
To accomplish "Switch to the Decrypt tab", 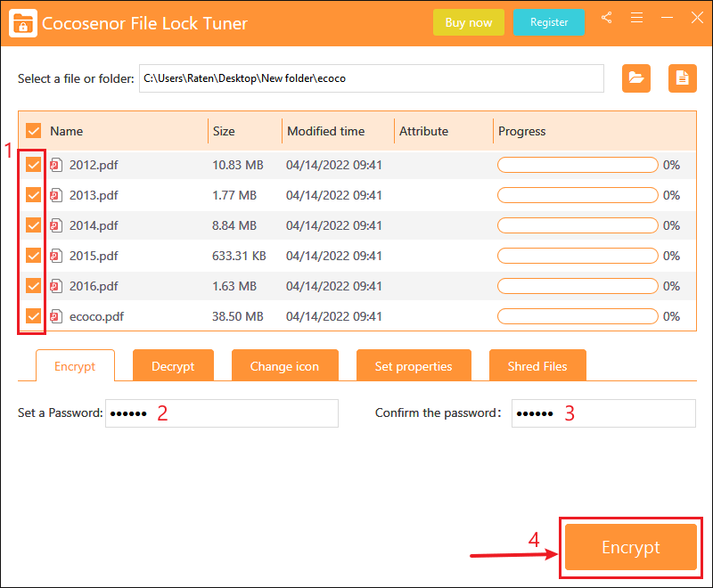I will [173, 366].
